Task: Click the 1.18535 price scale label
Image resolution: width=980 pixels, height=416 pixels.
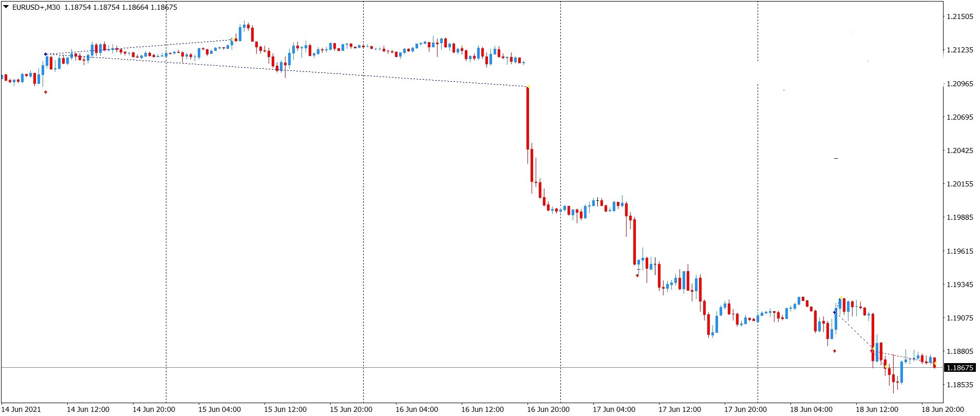Action: (x=959, y=385)
